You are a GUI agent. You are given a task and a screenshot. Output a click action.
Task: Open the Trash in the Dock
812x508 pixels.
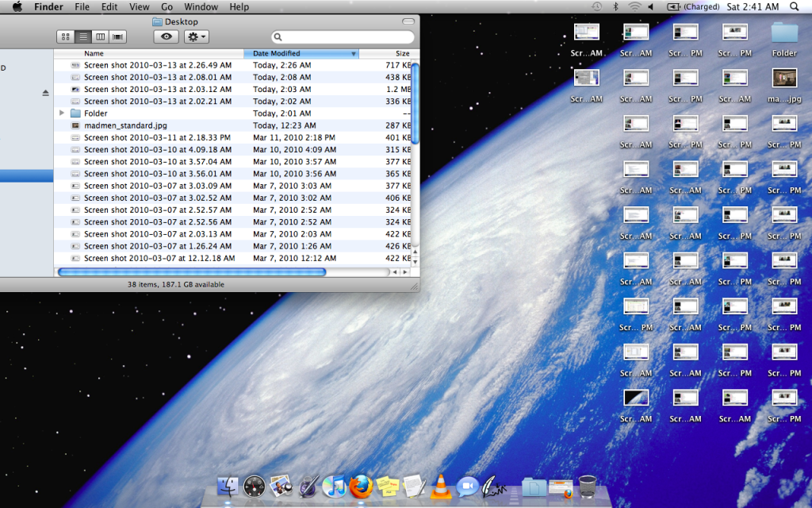(x=588, y=486)
